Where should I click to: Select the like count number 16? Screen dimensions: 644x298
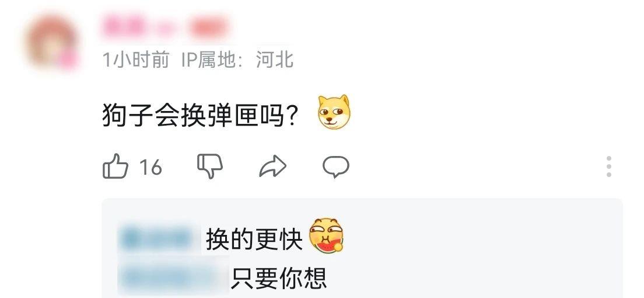(x=150, y=167)
